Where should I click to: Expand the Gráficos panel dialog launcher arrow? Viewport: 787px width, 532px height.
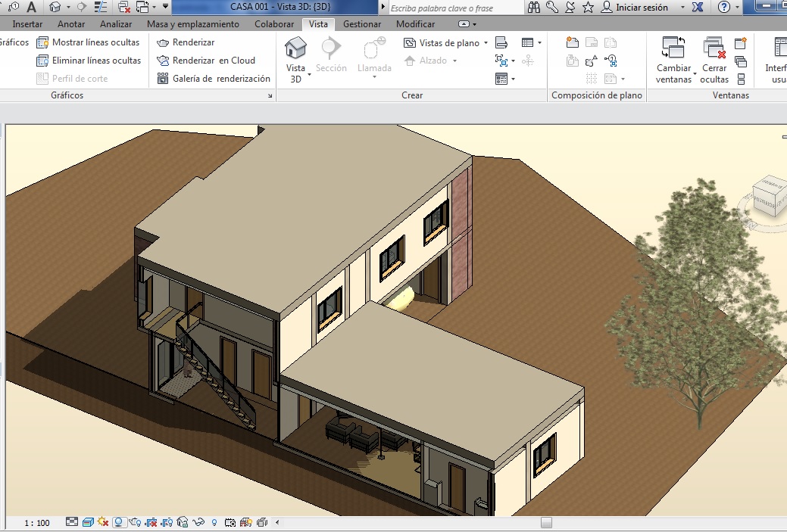tap(270, 97)
